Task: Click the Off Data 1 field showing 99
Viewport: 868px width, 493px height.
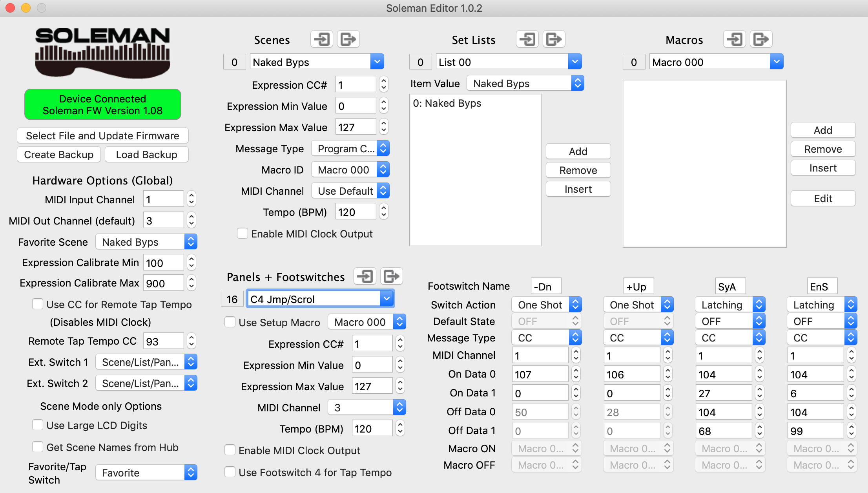Action: [x=816, y=431]
